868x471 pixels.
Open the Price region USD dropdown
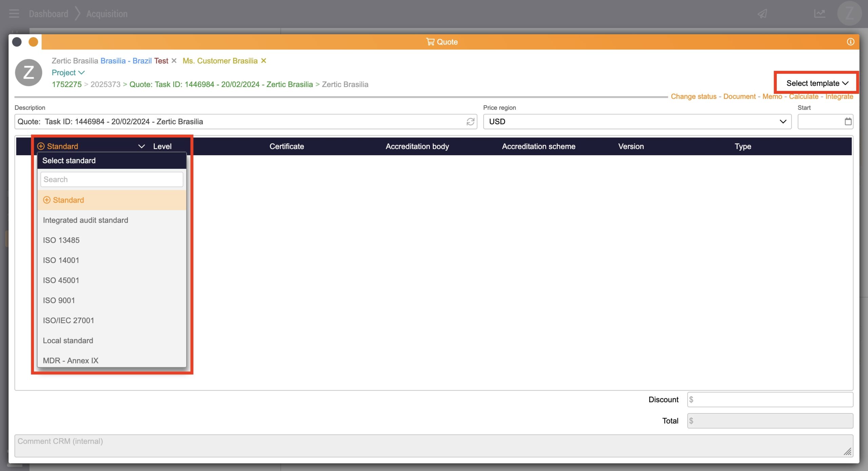[637, 122]
